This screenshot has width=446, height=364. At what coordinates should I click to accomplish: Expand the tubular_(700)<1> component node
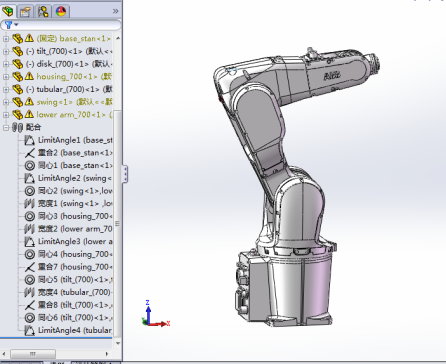point(6,89)
